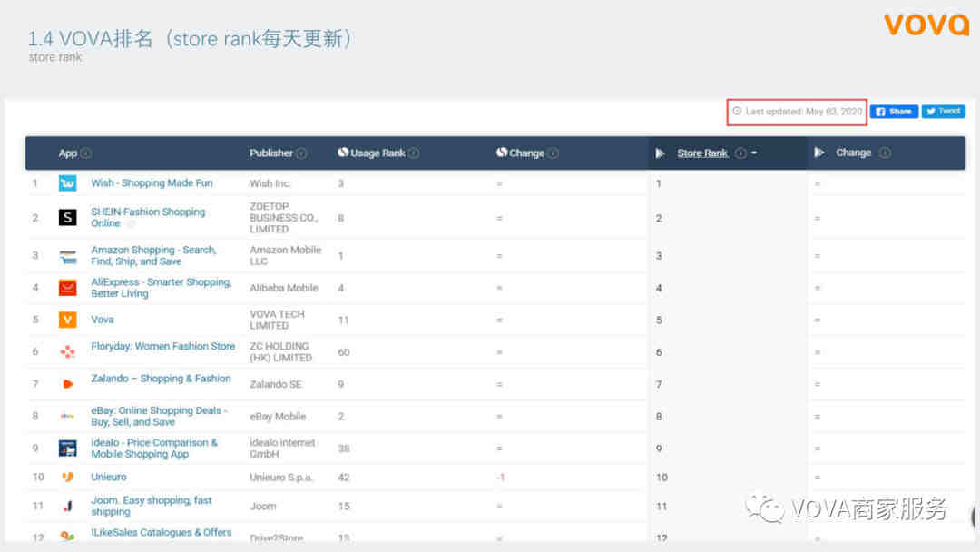Click the App column header
Image resolution: width=980 pixels, height=552 pixels.
tap(67, 153)
